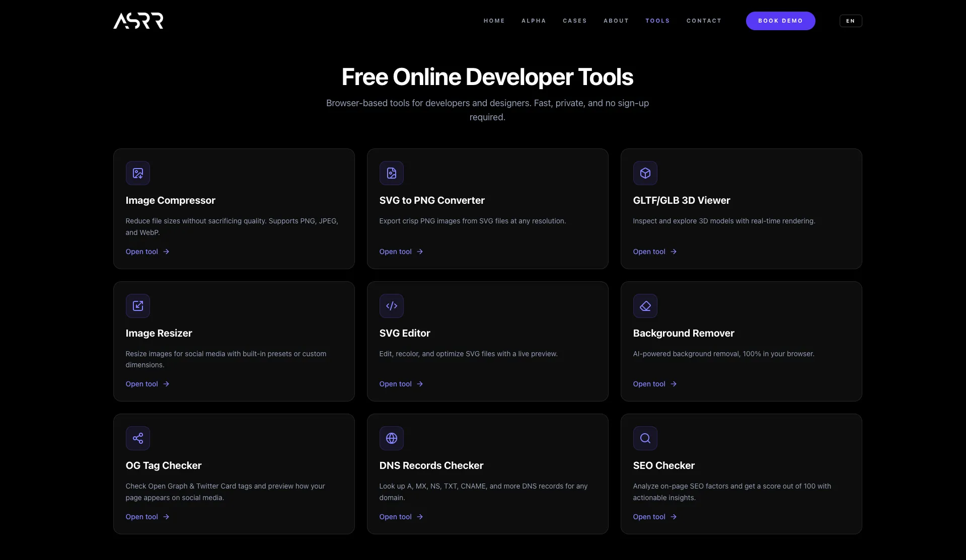This screenshot has height=560, width=966.
Task: Click 'Edit, recolor, and optimize SVG files' description
Action: pos(469,354)
